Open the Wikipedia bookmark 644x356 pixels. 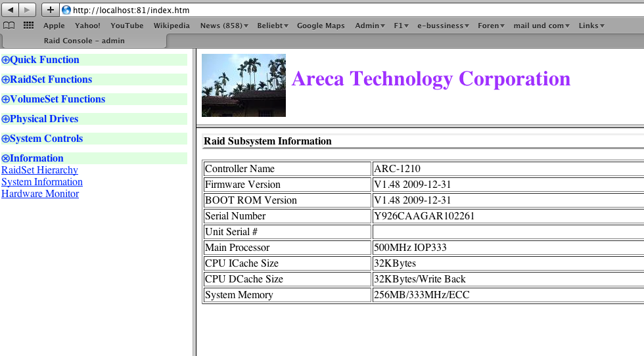click(172, 26)
